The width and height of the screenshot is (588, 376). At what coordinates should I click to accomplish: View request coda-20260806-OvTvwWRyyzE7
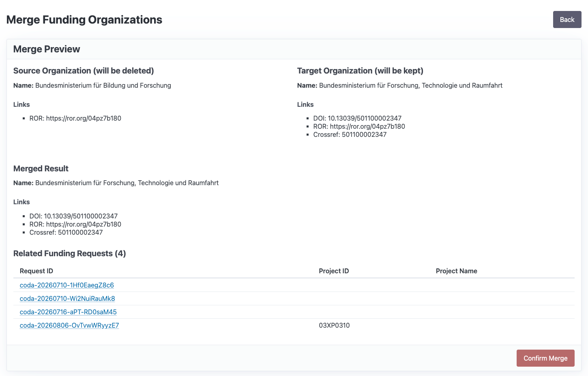69,325
